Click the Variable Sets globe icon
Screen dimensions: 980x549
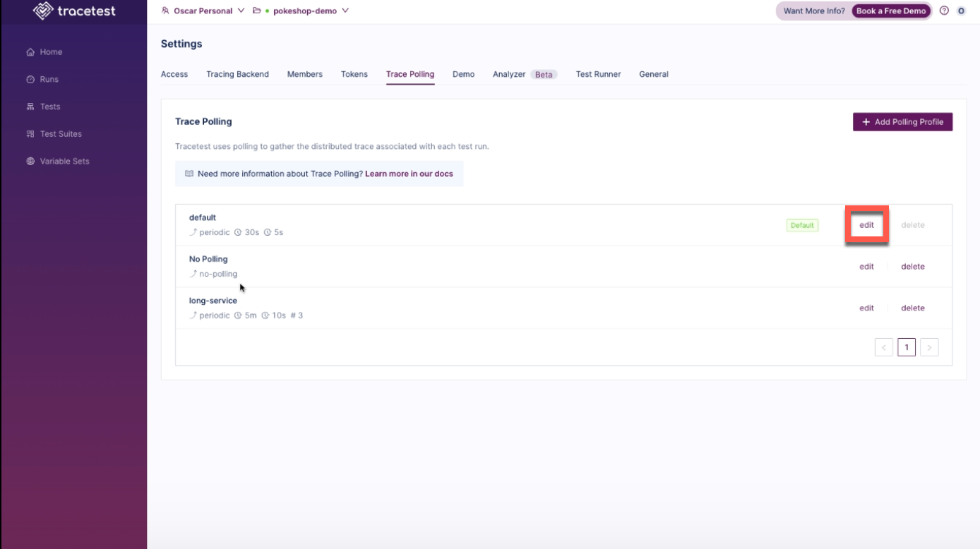30,162
